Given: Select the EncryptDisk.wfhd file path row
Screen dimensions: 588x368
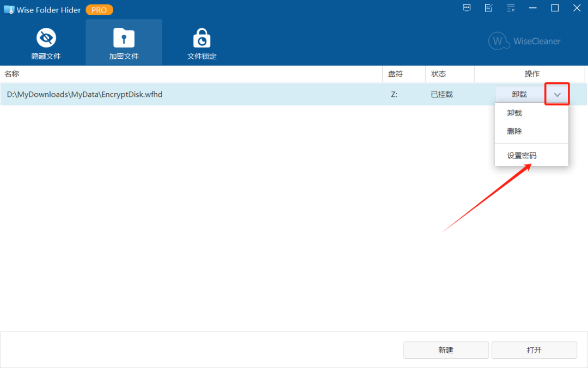Looking at the screenshot, I should click(x=293, y=95).
